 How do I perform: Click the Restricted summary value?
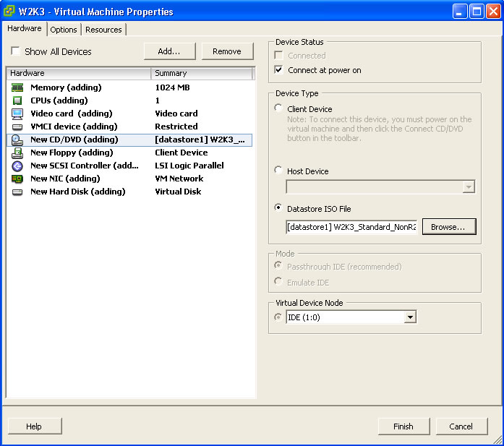(x=176, y=126)
